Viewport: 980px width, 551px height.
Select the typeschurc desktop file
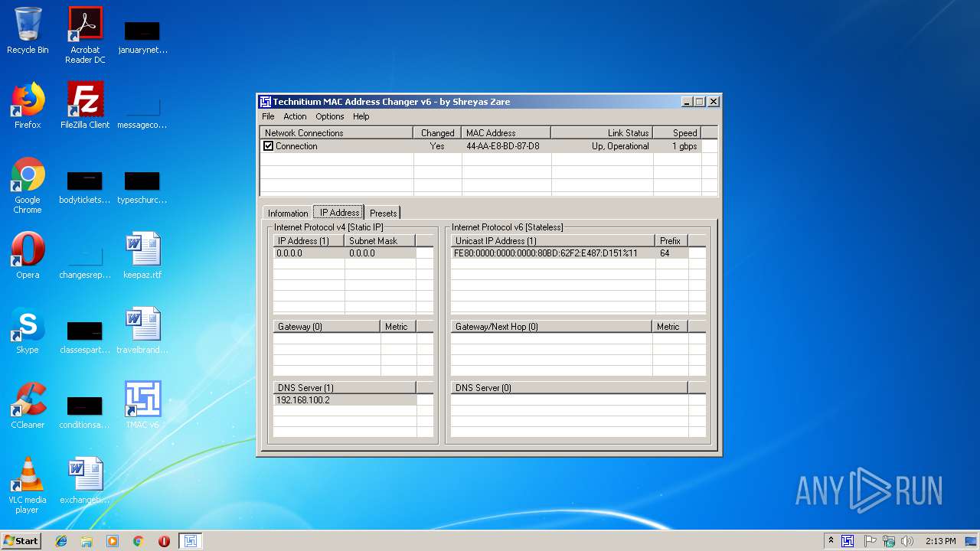click(x=142, y=187)
